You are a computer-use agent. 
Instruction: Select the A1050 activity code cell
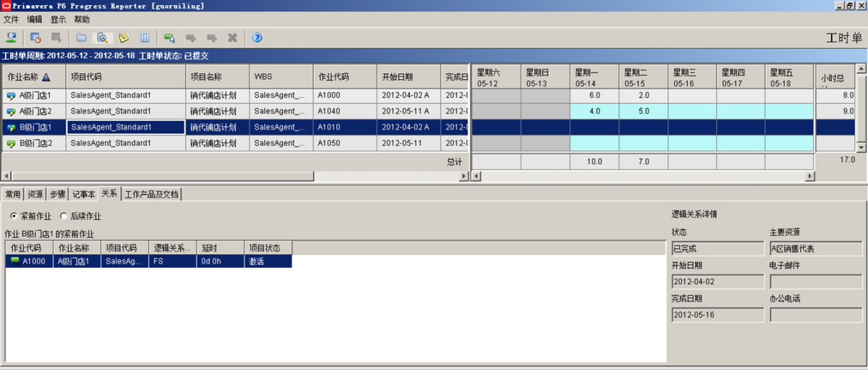[x=345, y=143]
